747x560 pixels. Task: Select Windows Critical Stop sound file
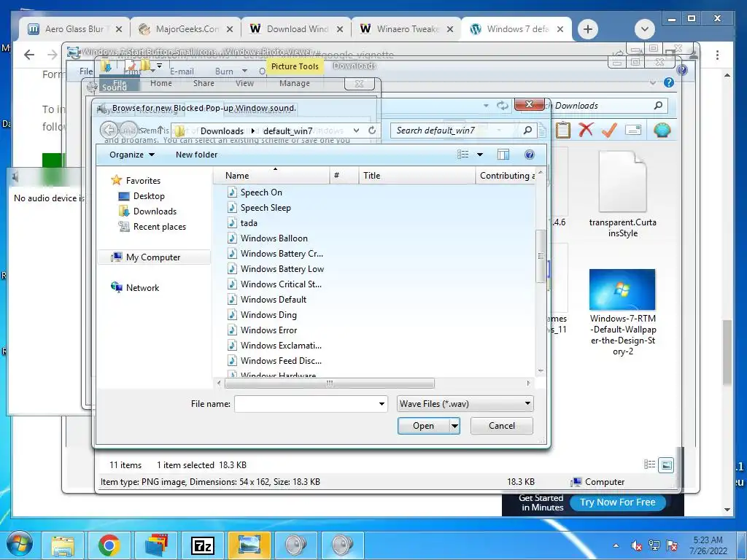(281, 284)
